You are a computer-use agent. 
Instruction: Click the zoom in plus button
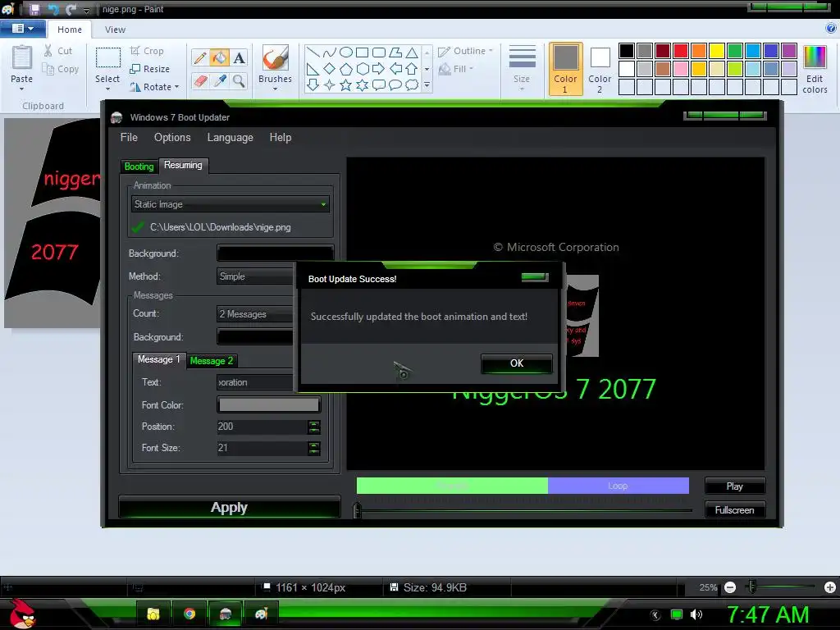tap(830, 587)
